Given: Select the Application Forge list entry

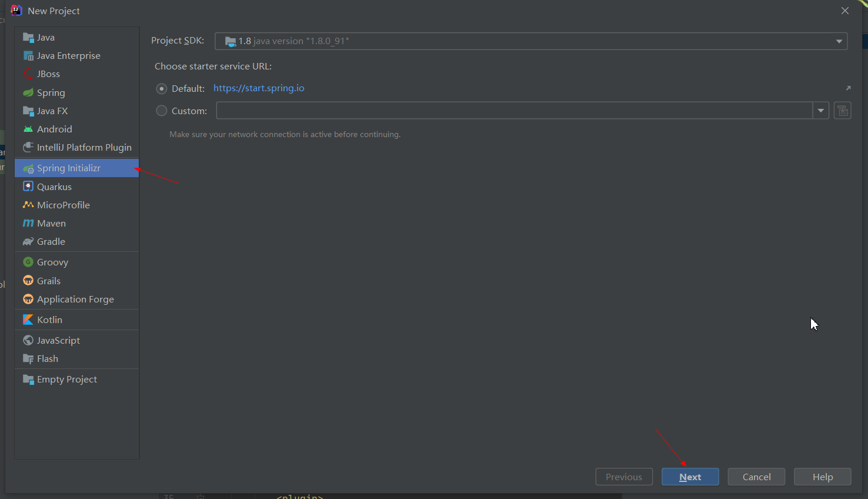Looking at the screenshot, I should click(76, 299).
